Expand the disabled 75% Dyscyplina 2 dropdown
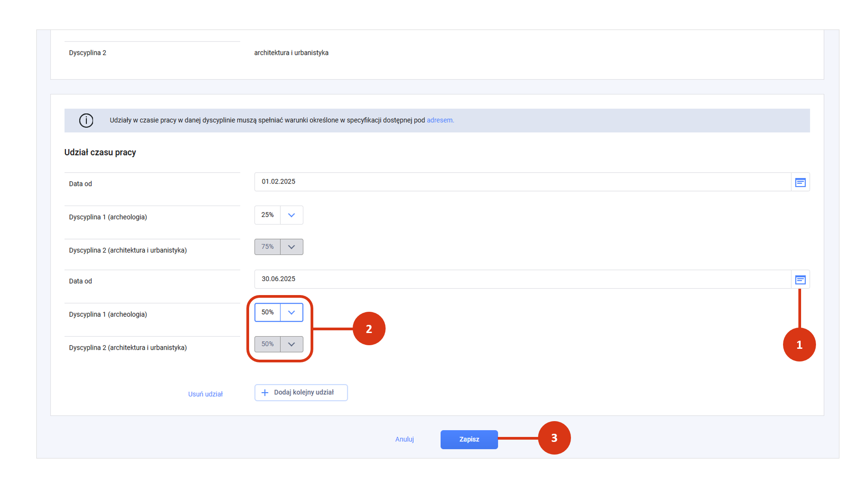Image resolution: width=868 pixels, height=488 pixels. coord(292,247)
